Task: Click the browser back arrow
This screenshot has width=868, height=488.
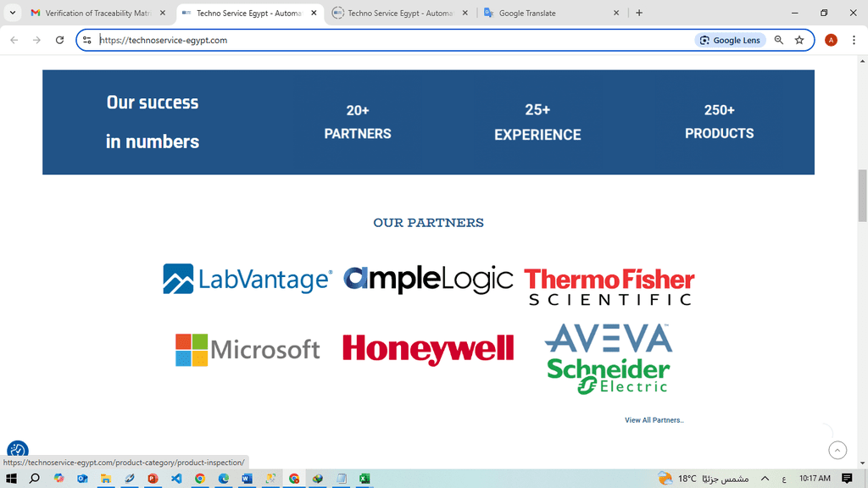Action: [14, 40]
